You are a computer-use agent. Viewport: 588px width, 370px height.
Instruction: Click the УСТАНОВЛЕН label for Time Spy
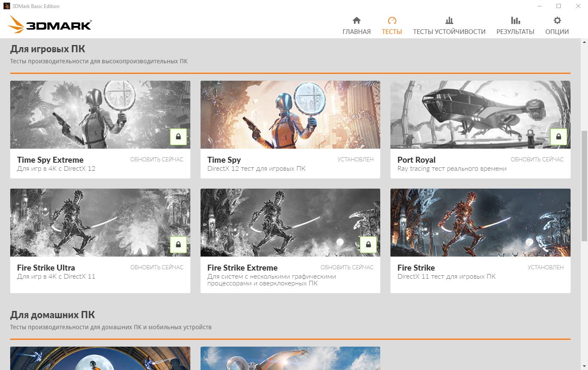tap(356, 159)
